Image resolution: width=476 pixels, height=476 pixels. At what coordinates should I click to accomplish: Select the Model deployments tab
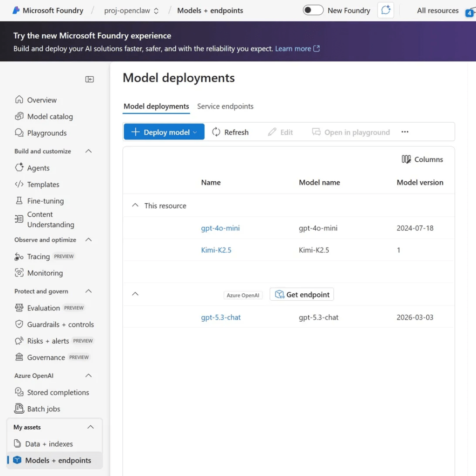click(x=156, y=106)
